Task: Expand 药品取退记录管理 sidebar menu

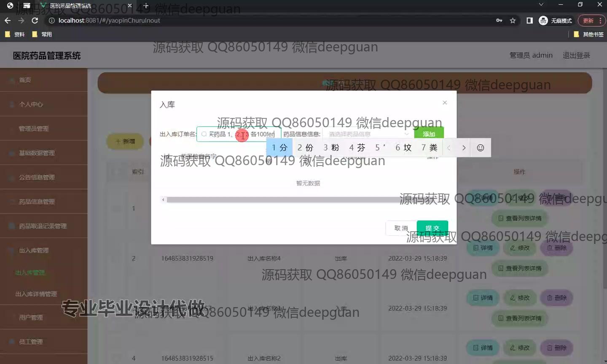Action: pyautogui.click(x=44, y=226)
